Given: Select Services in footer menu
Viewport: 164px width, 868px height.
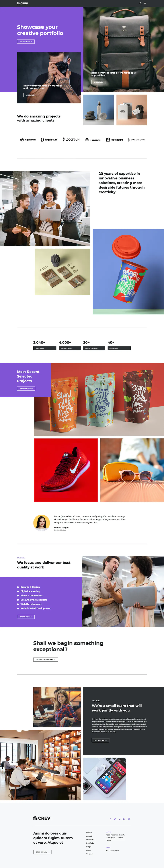Looking at the screenshot, I should coord(90,839).
